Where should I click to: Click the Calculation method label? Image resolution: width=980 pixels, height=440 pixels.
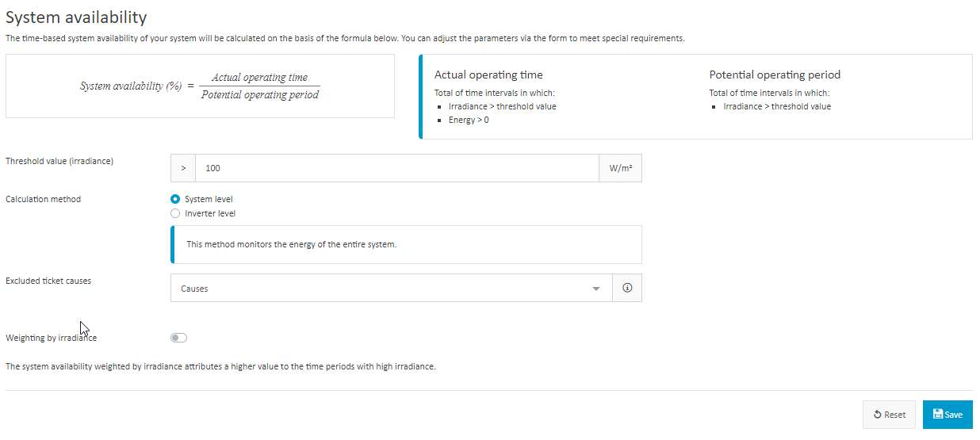point(43,199)
